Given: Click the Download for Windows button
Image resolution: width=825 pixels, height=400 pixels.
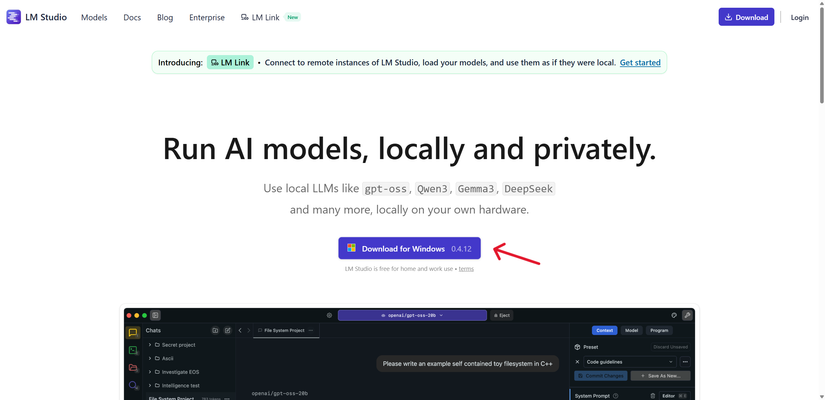Looking at the screenshot, I should click(x=409, y=248).
